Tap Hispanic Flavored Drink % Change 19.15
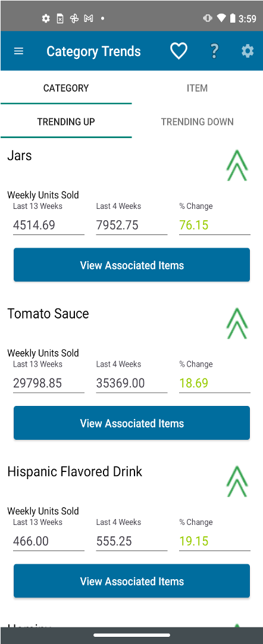 pos(215,541)
